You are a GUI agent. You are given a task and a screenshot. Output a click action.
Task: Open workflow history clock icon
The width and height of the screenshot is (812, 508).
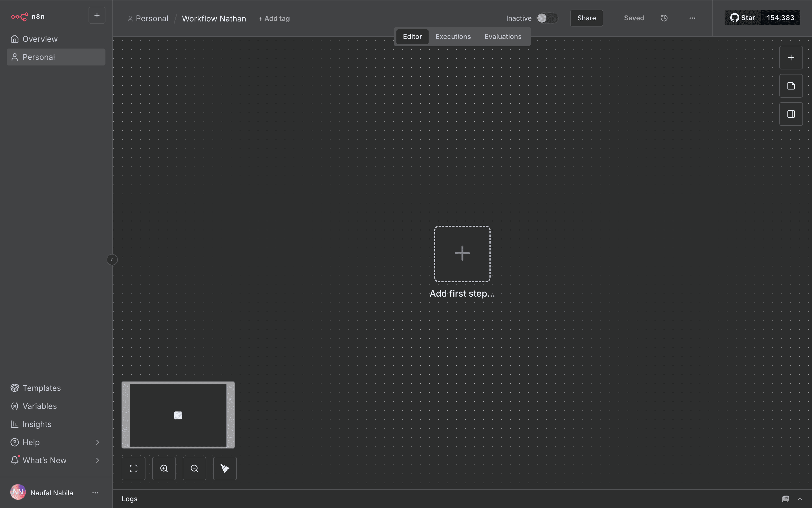pyautogui.click(x=664, y=18)
